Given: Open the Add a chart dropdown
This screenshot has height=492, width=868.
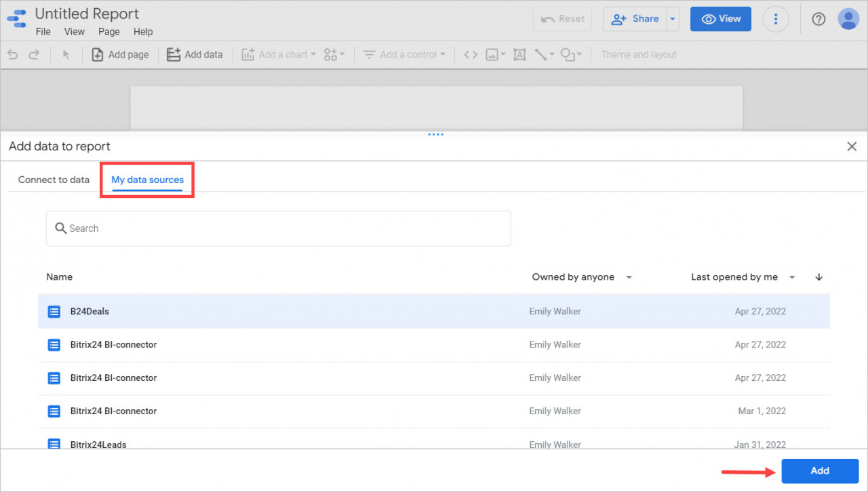Looking at the screenshot, I should click(279, 55).
